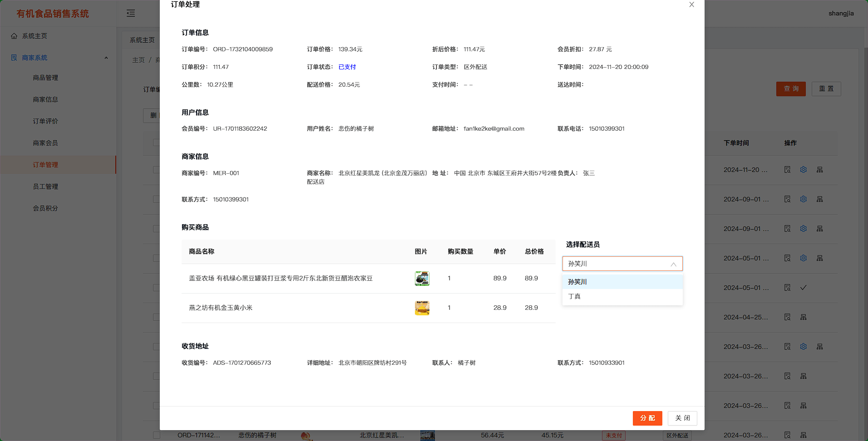Viewport: 868px width, 441px height.
Task: Click the 区外配送 tag in the ORD-171142 row
Action: click(x=677, y=436)
